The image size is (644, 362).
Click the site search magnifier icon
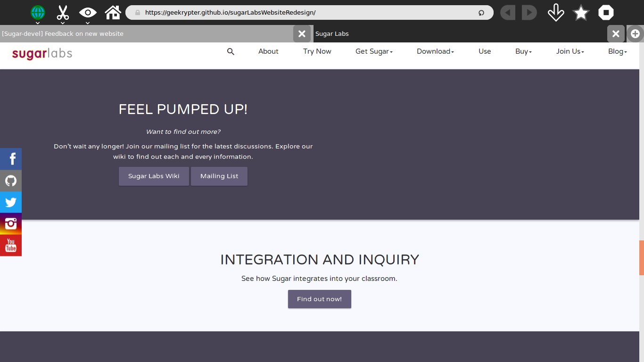point(231,51)
